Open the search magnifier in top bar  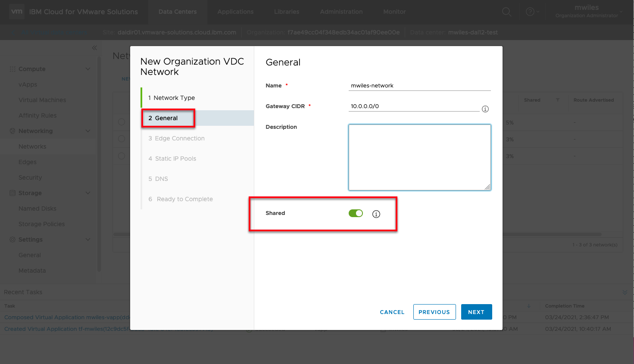click(x=506, y=12)
